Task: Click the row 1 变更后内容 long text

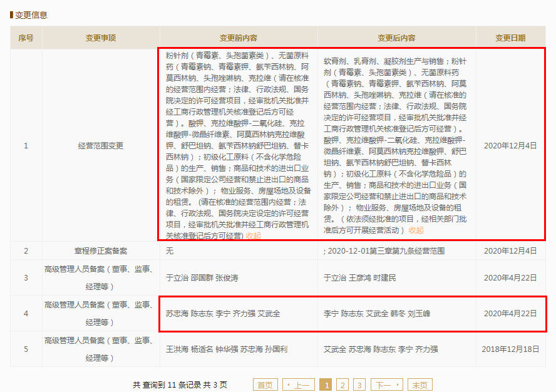Action: pos(395,145)
